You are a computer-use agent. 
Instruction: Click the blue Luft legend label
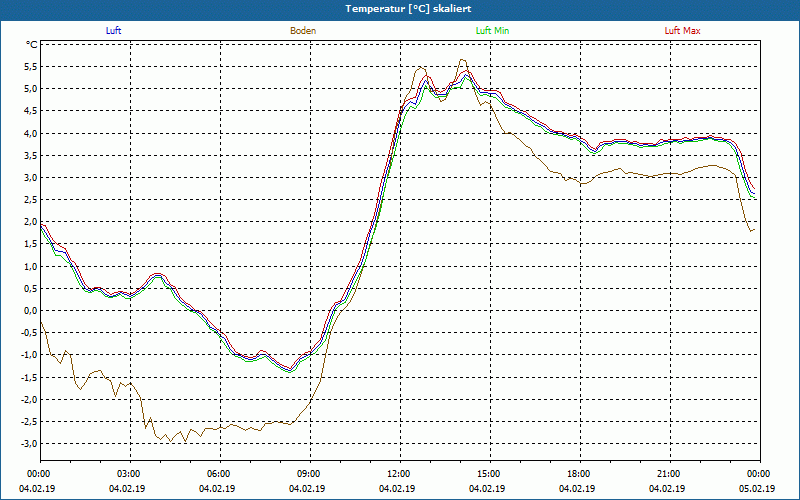(113, 31)
